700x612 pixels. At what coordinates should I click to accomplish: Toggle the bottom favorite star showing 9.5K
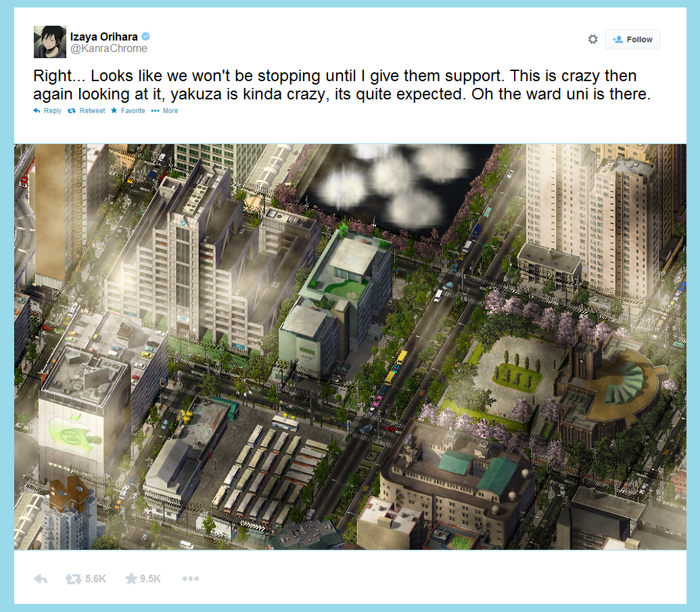click(131, 578)
